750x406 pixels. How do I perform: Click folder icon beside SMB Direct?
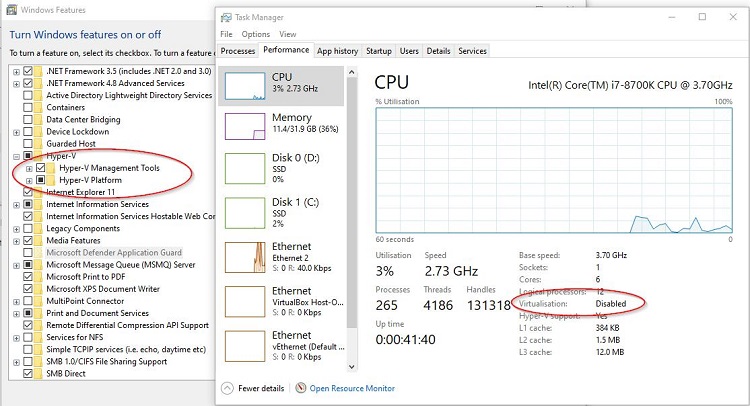[38, 373]
